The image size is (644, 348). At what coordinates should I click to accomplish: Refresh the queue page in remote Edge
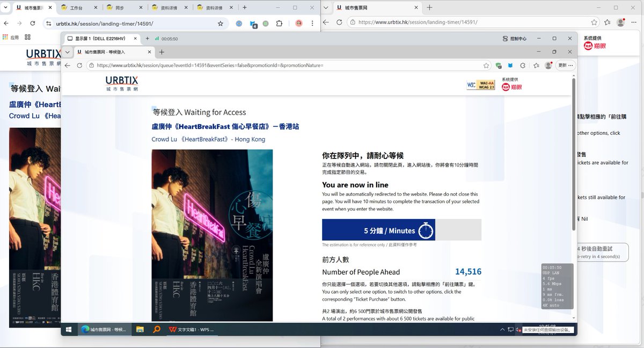(79, 65)
